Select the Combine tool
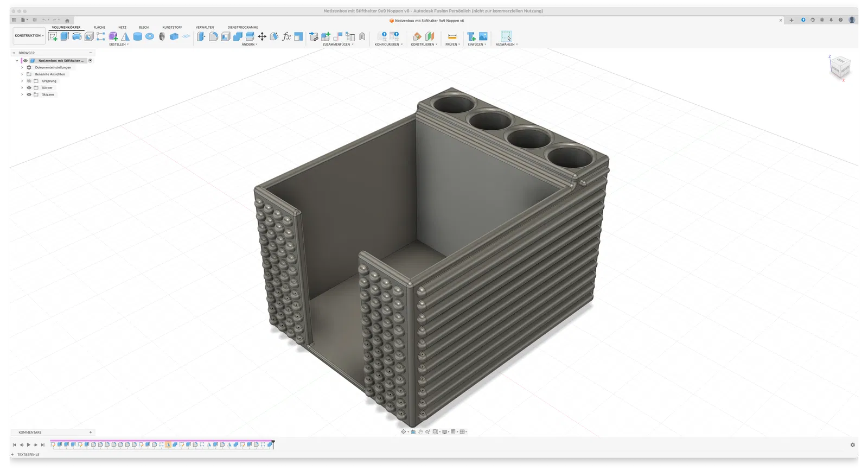Image resolution: width=868 pixels, height=470 pixels. (238, 36)
